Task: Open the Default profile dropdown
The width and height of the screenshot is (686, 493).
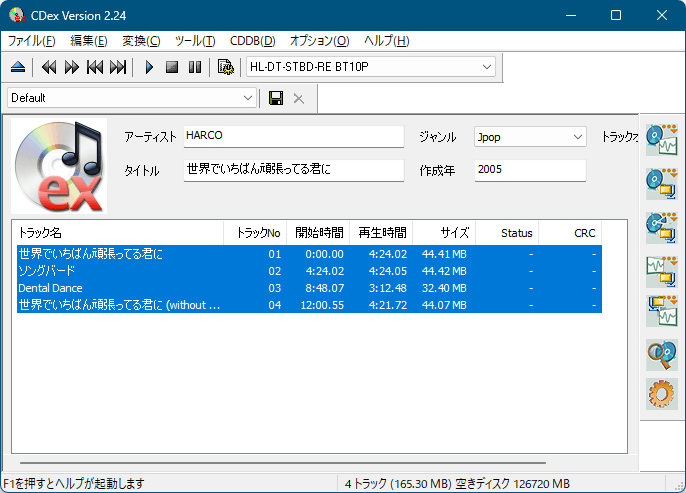Action: pos(248,98)
